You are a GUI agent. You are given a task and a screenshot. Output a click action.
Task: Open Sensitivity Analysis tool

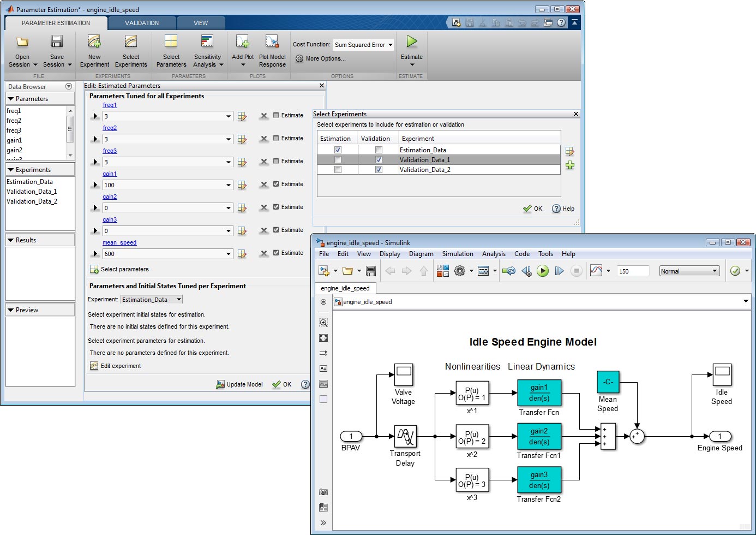click(x=207, y=51)
